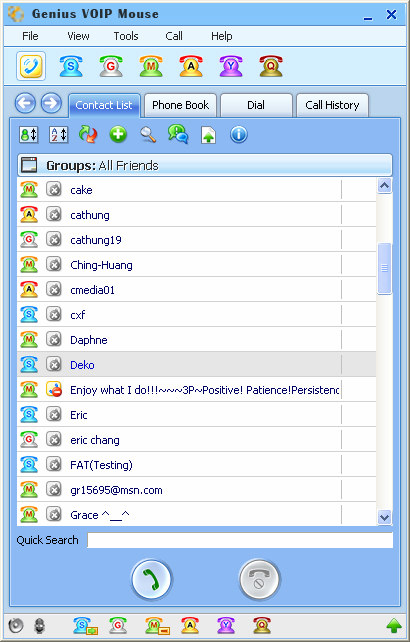The width and height of the screenshot is (410, 642).
Task: Open the blue info icon
Action: click(238, 134)
